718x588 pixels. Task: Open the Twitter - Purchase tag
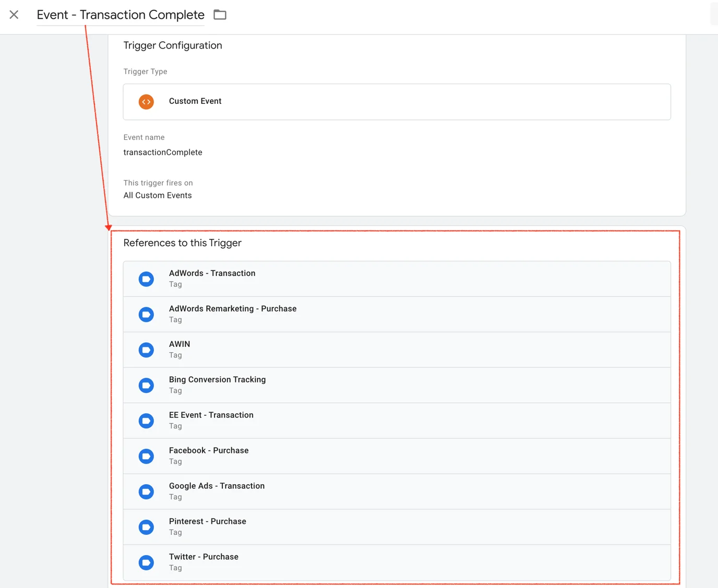397,563
